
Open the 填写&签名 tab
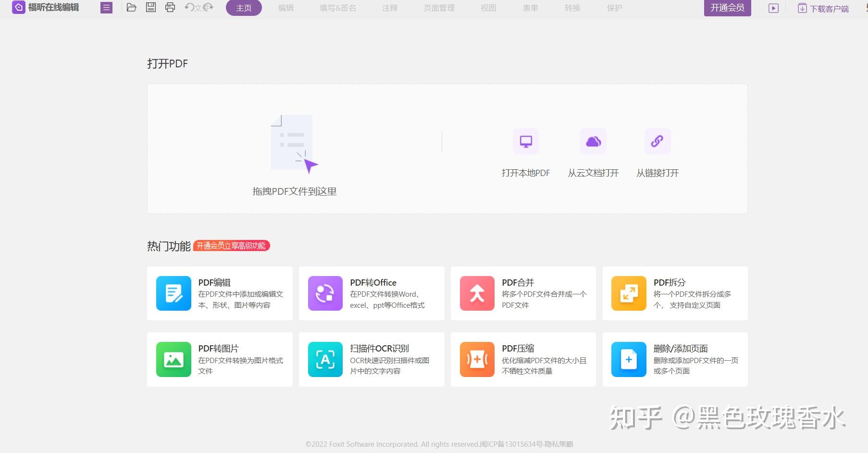click(x=338, y=8)
